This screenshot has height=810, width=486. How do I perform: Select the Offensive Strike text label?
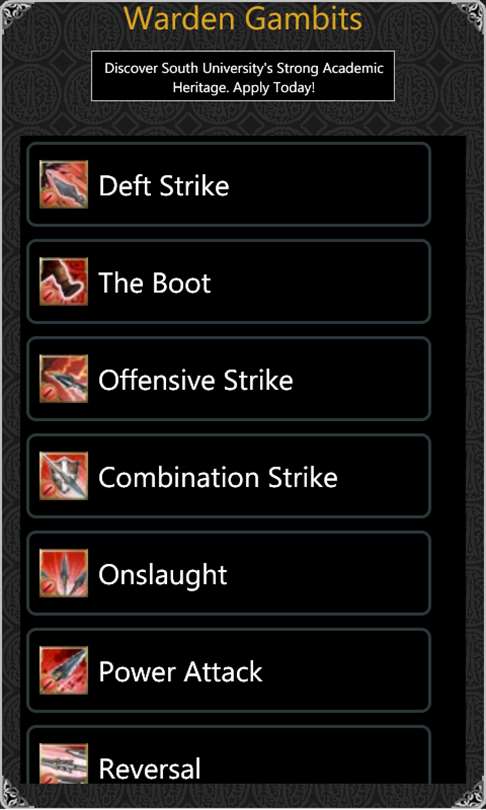pos(196,380)
